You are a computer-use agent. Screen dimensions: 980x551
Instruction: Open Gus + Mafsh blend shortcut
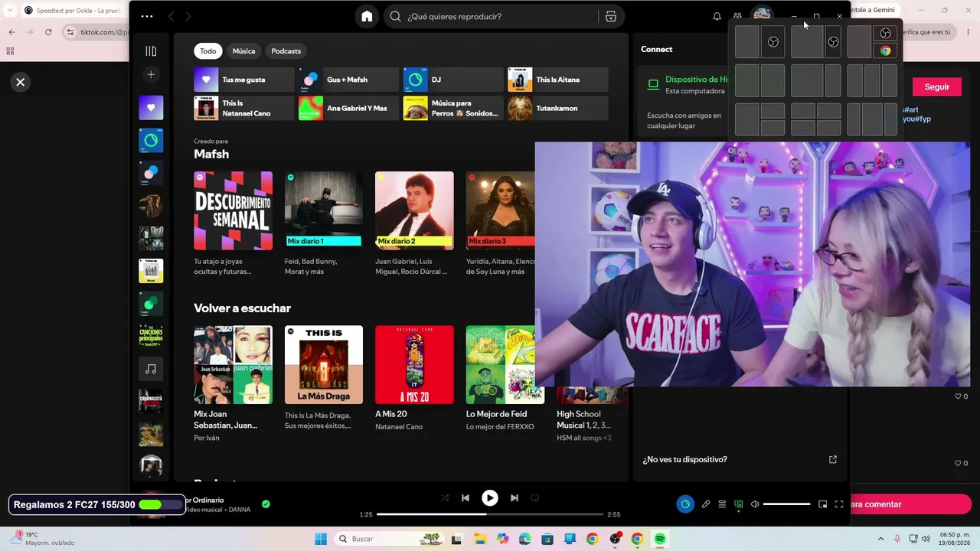tap(349, 80)
